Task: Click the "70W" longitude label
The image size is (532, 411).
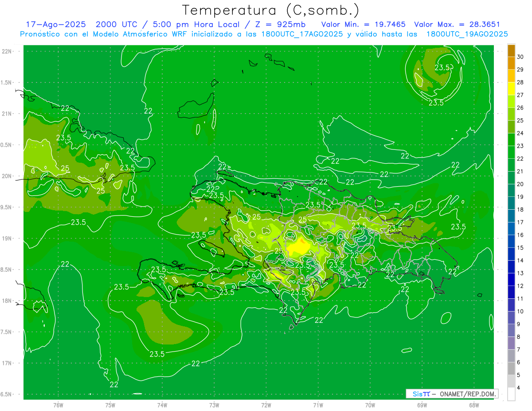Action: [x=370, y=405]
